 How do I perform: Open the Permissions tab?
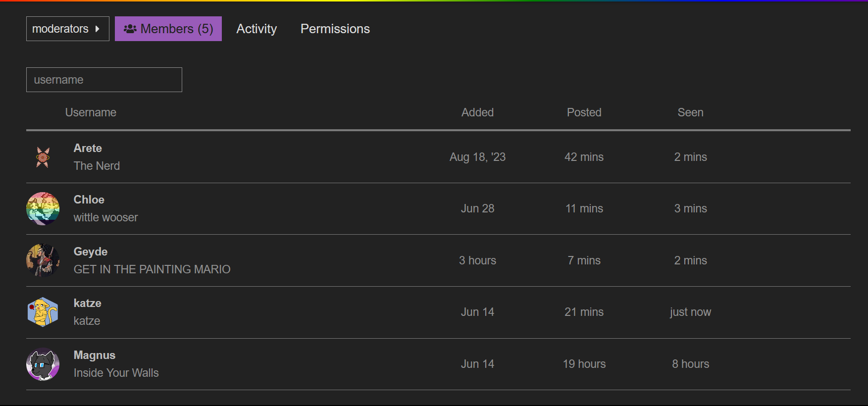(335, 29)
